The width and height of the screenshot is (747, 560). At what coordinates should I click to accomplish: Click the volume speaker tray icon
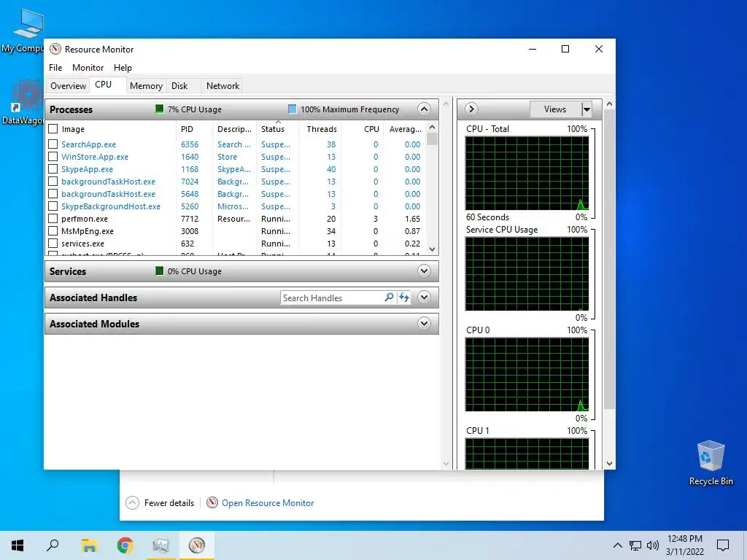(653, 545)
